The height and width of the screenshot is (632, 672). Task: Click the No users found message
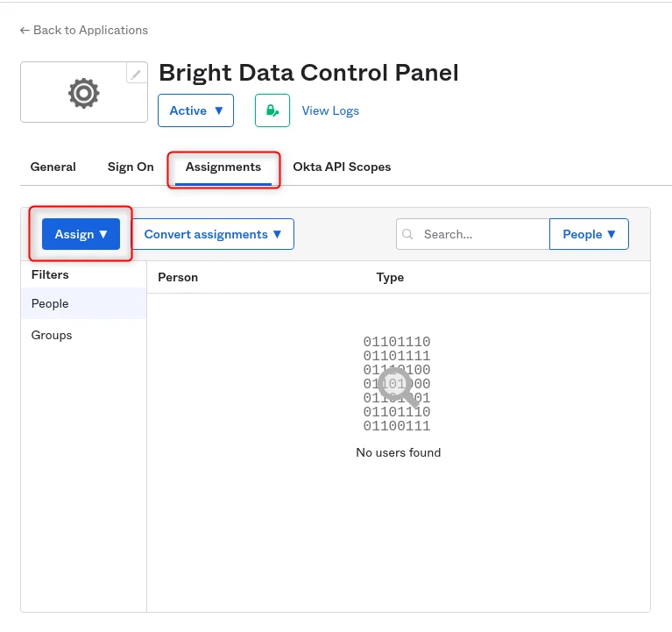(x=398, y=453)
